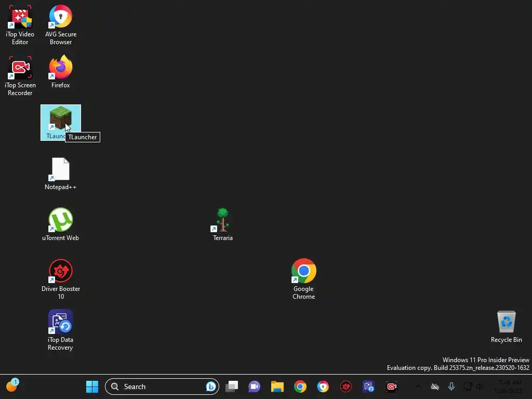This screenshot has width=532, height=399.
Task: Open network settings from the tray icon
Action: [468, 387]
